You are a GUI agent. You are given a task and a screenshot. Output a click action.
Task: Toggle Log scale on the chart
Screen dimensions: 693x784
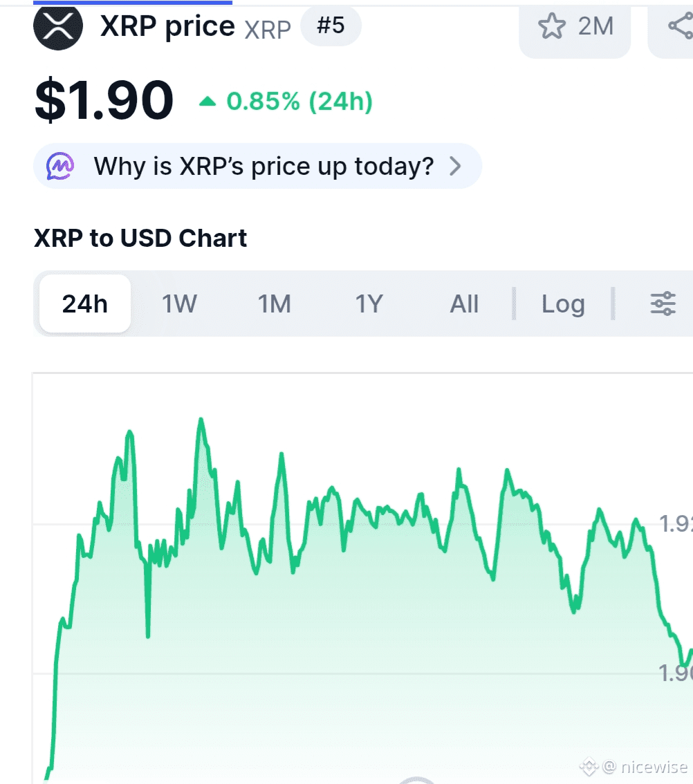click(x=563, y=304)
